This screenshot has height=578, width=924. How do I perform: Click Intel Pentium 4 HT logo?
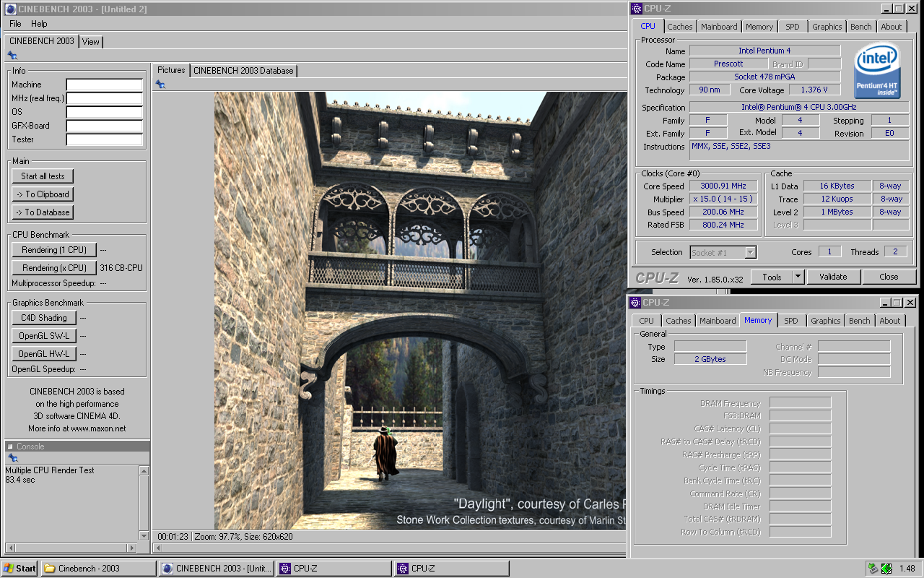point(876,70)
